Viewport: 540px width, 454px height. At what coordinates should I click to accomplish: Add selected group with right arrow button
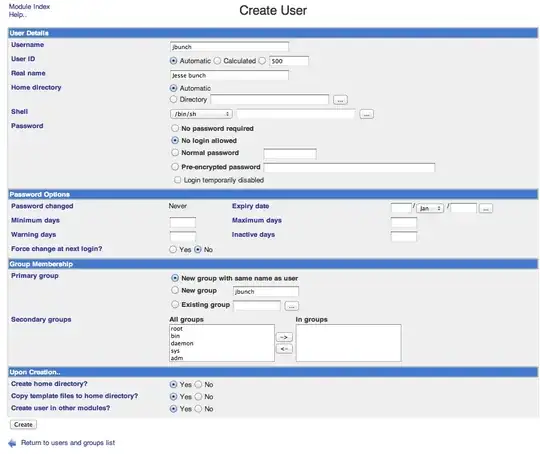(x=284, y=337)
